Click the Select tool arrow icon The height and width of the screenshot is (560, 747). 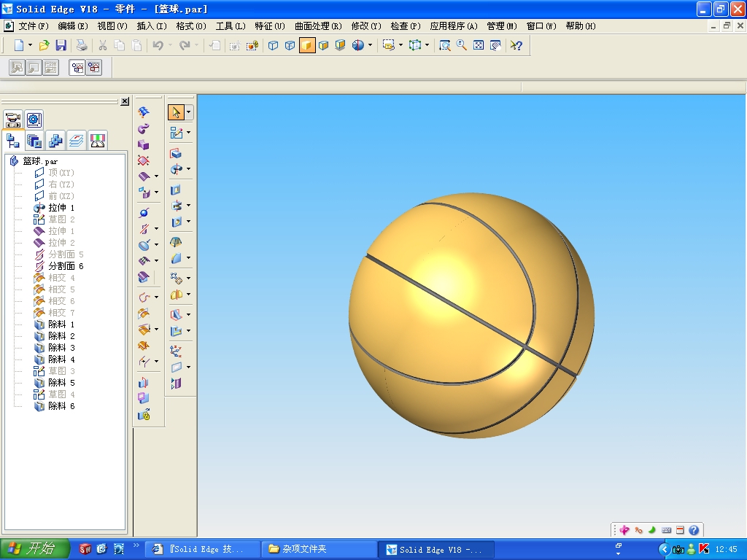(x=177, y=112)
